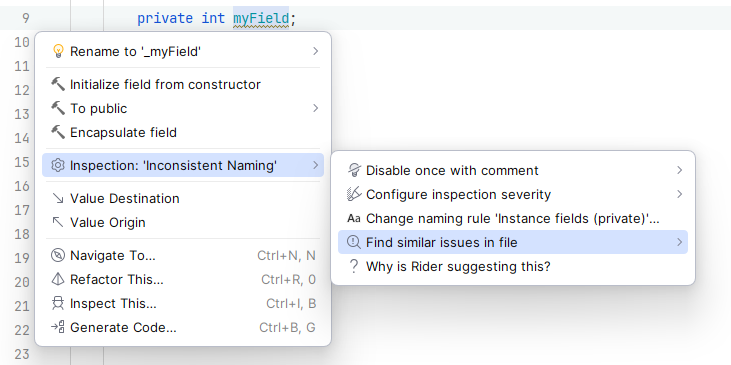The image size is (731, 365).
Task: Click the Disable once with comment icon
Action: tap(354, 171)
